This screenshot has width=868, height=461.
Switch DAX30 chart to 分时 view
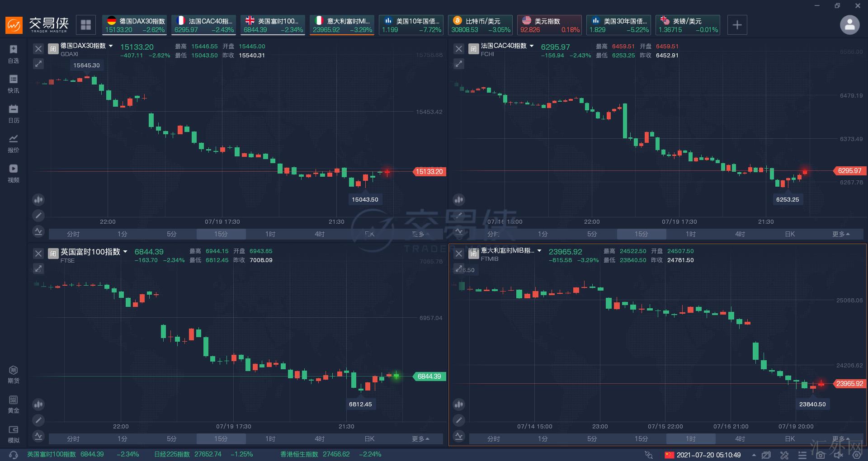pos(73,234)
